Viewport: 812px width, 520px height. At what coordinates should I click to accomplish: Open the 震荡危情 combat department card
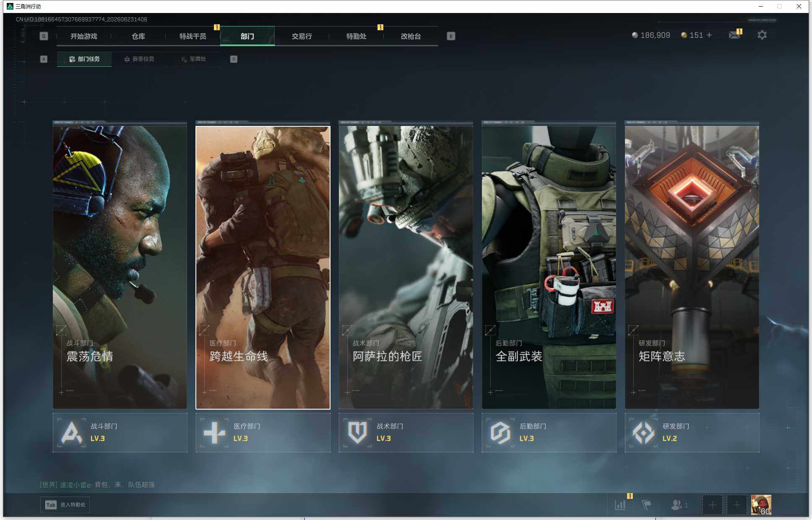120,267
